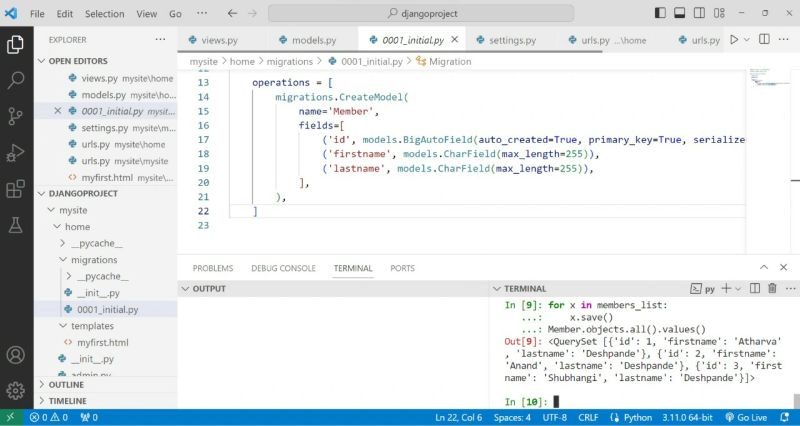Open run options dropdown arrow

[x=746, y=39]
